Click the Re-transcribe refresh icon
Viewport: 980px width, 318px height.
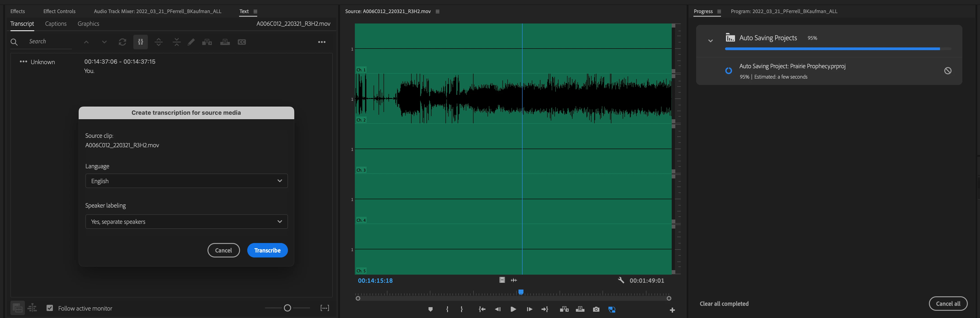(122, 42)
